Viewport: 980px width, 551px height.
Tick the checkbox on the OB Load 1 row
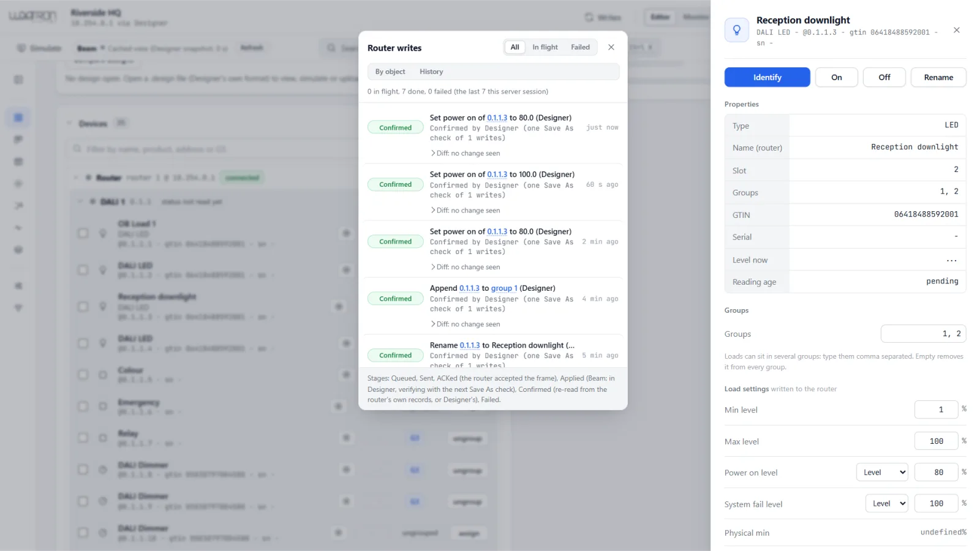[x=83, y=233]
